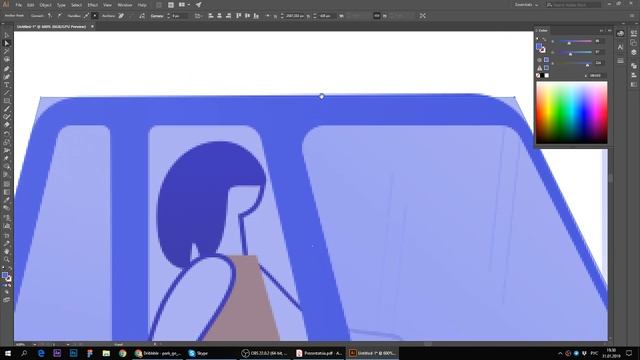Select the Rotate tool

click(7, 134)
